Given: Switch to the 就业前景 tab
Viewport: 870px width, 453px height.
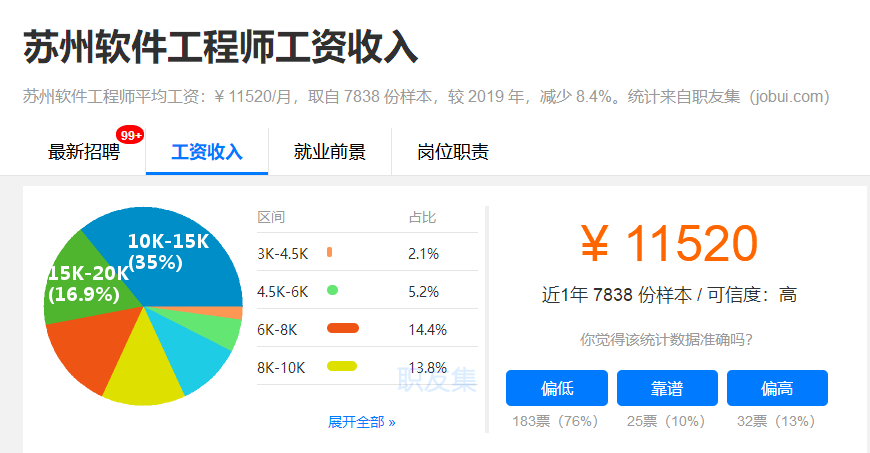Looking at the screenshot, I should 330,152.
